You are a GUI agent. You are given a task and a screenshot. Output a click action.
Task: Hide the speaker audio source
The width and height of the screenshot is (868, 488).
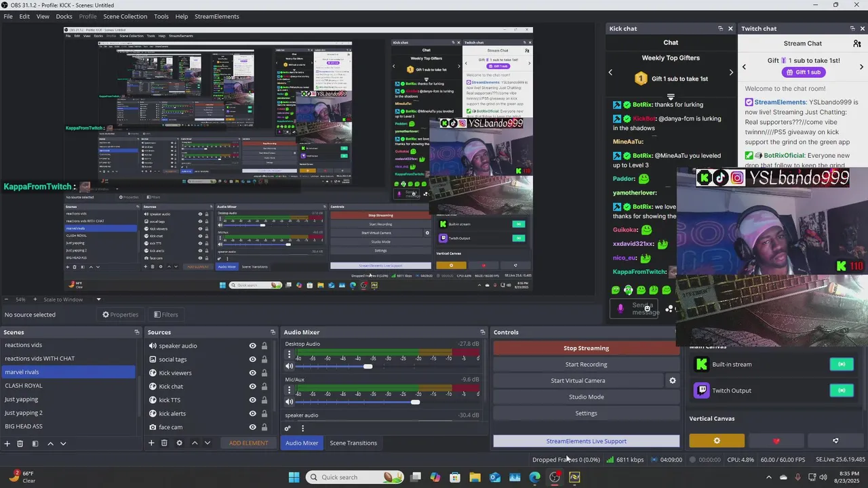click(252, 346)
